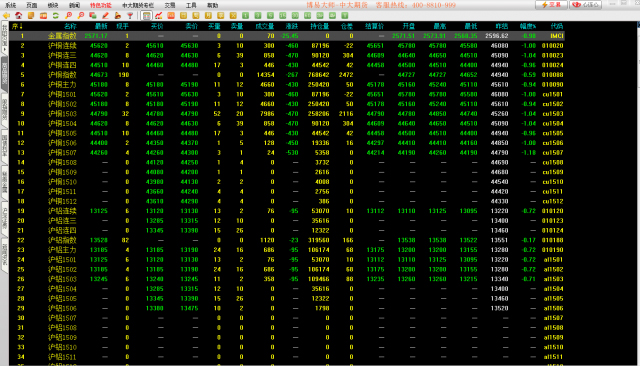This screenshot has width=640, height=366.
Task: Open the red 特色功能 menu
Action: tap(100, 5)
